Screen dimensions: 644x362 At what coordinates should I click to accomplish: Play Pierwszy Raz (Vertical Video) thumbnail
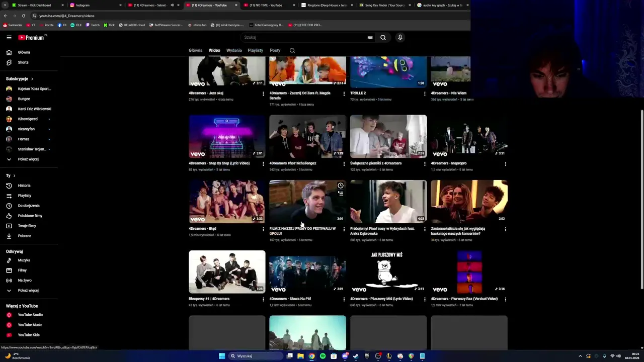tap(469, 272)
